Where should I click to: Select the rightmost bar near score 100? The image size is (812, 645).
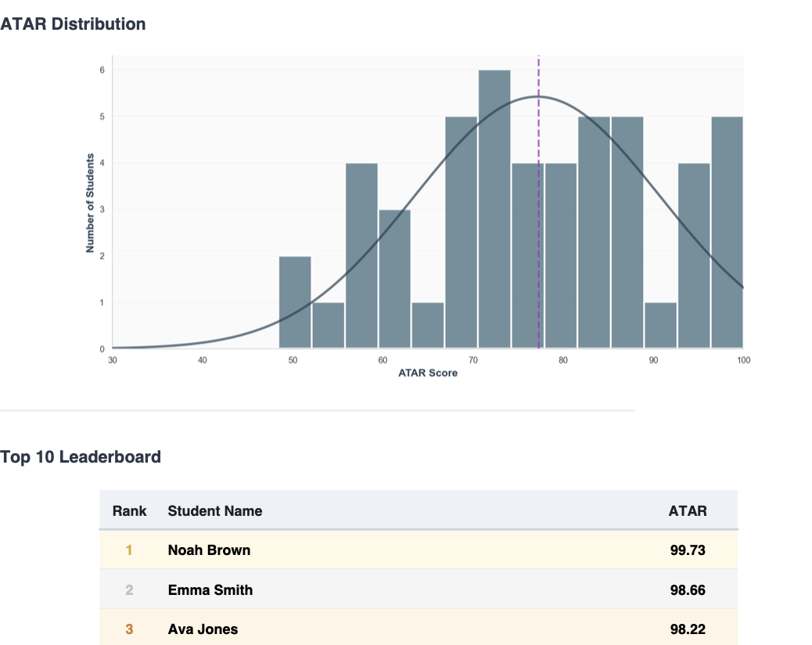point(726,235)
